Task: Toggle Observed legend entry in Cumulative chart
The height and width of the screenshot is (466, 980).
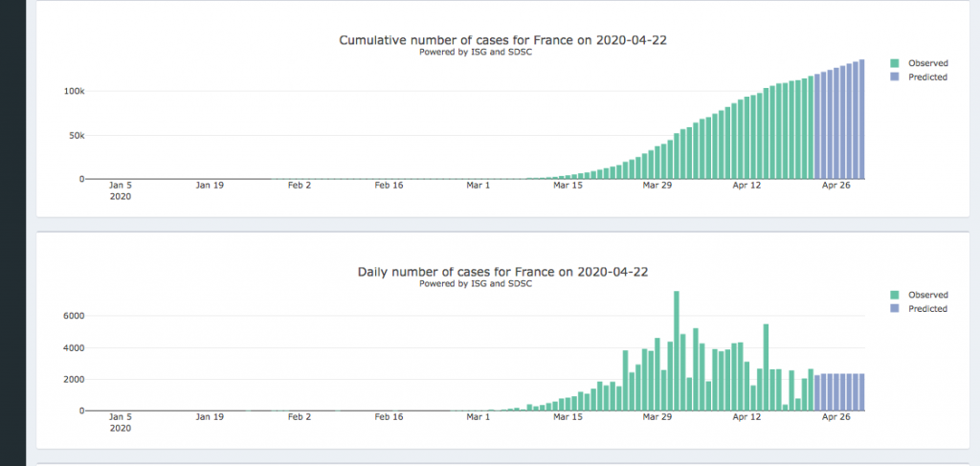Action: [927, 63]
